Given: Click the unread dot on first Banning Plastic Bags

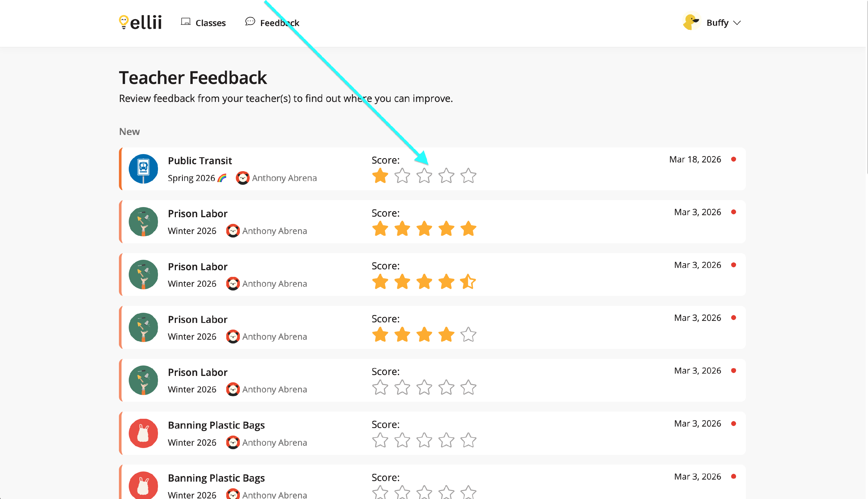Looking at the screenshot, I should click(x=733, y=424).
